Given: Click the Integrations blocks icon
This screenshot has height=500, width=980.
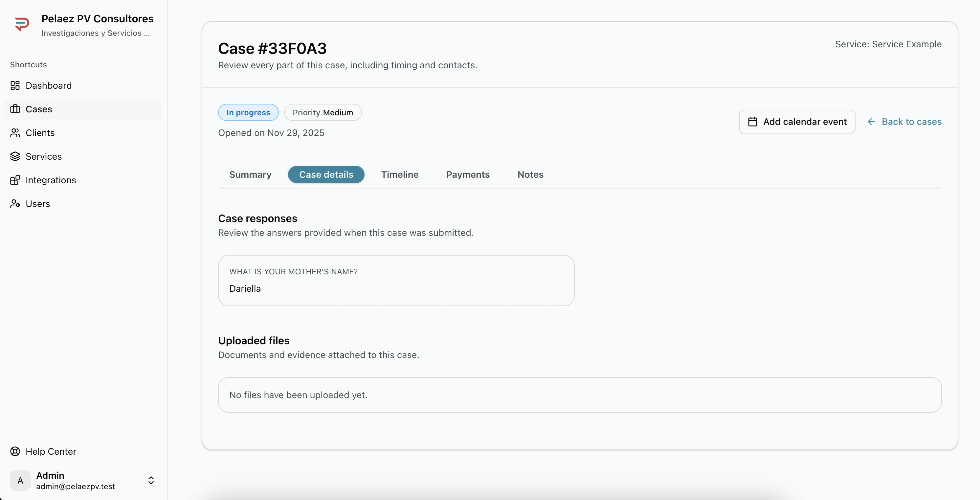Looking at the screenshot, I should click(x=15, y=180).
